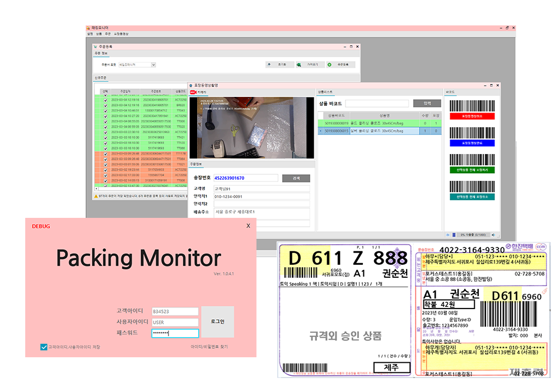Click the 주문일자 column header in order table
Viewport: 560px width, 392px height.
125,91
